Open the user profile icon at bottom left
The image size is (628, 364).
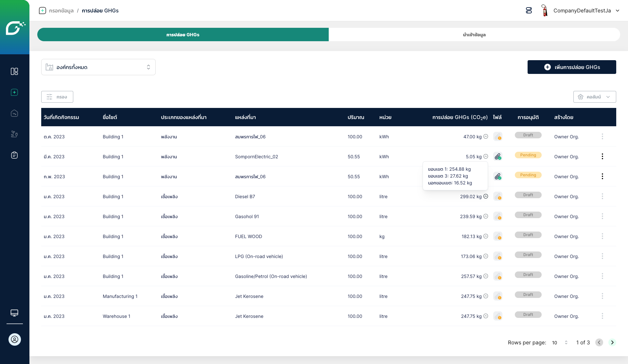point(15,339)
